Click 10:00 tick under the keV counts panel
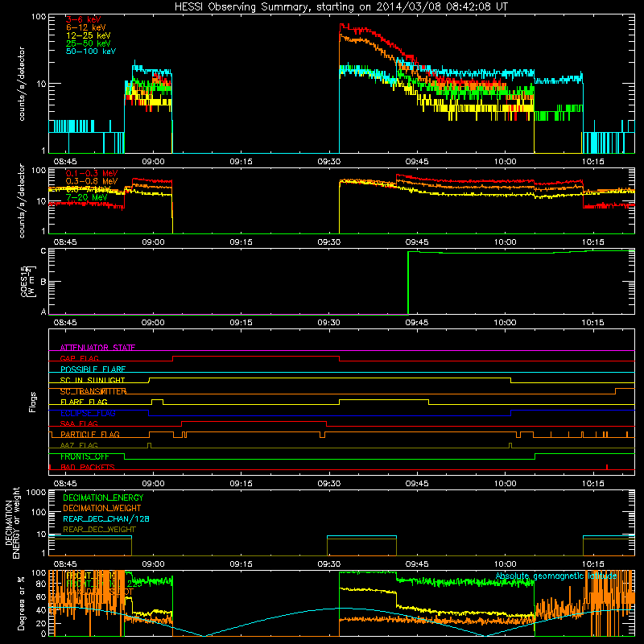Screen dimensions: 644x644 (505, 162)
